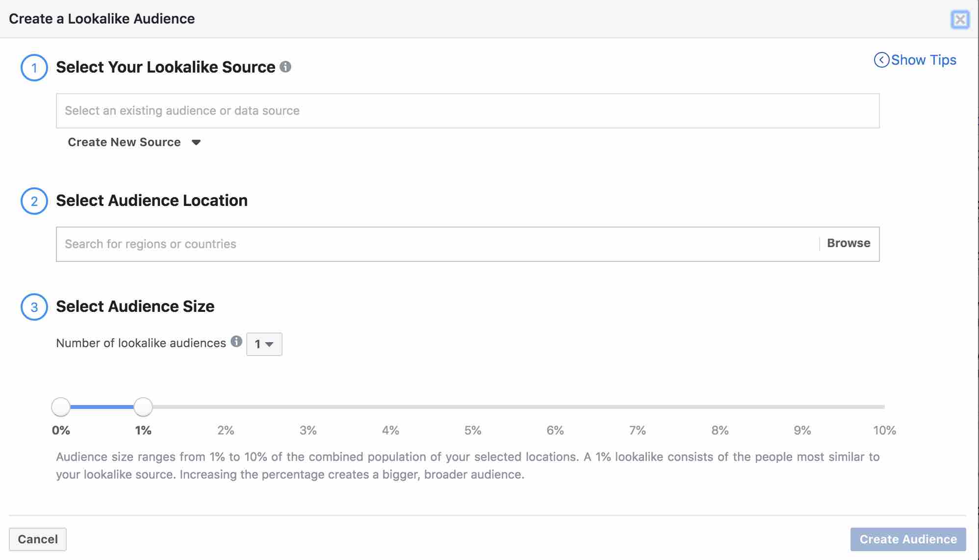Select the audience size slider handle at 1%
Image resolution: width=979 pixels, height=560 pixels.
coord(143,407)
